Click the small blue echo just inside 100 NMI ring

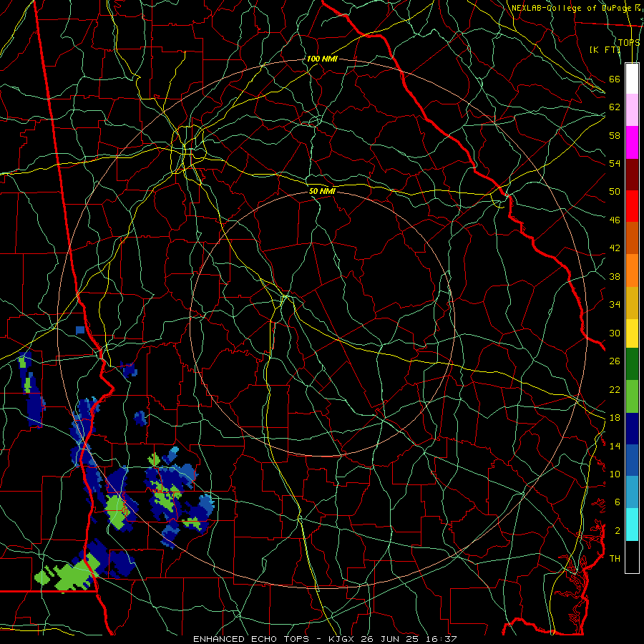point(80,330)
